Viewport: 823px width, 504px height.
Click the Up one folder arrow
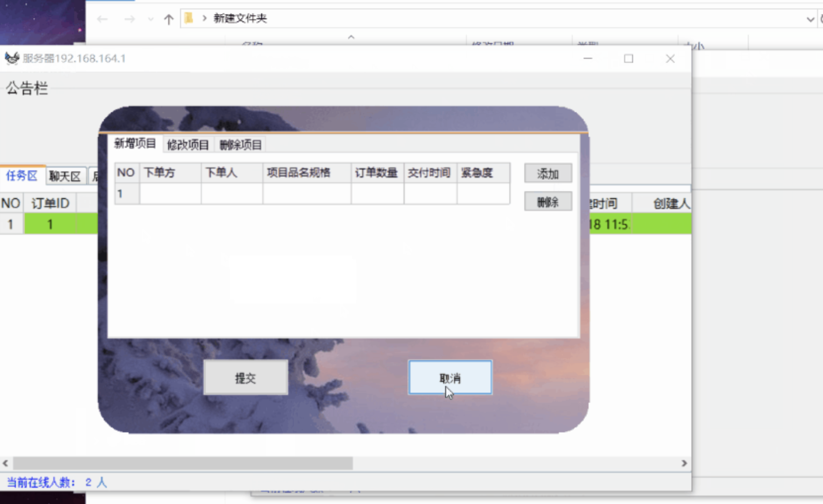tap(169, 18)
